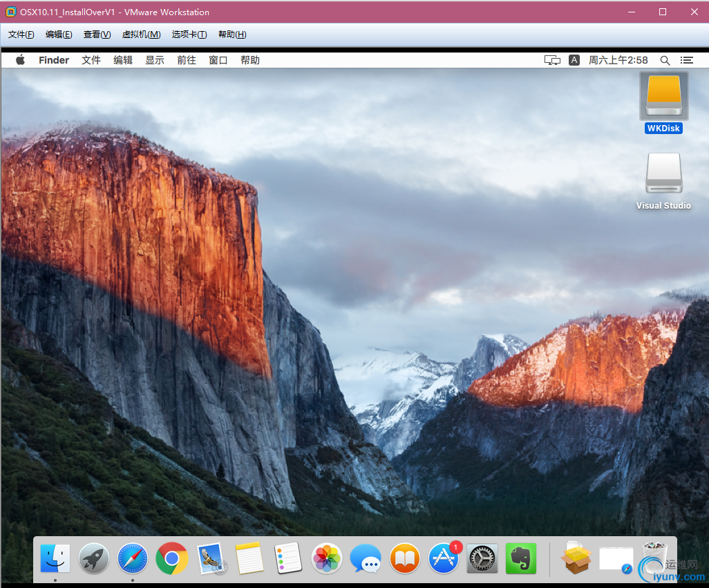Open VMware 帮助(H) menu
The image size is (709, 588).
232,35
